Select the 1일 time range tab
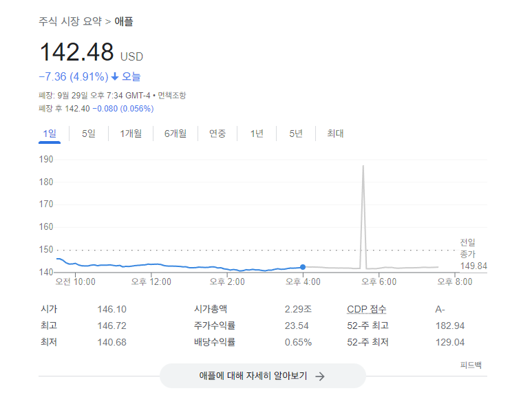This screenshot has height=393, width=532. click(50, 134)
